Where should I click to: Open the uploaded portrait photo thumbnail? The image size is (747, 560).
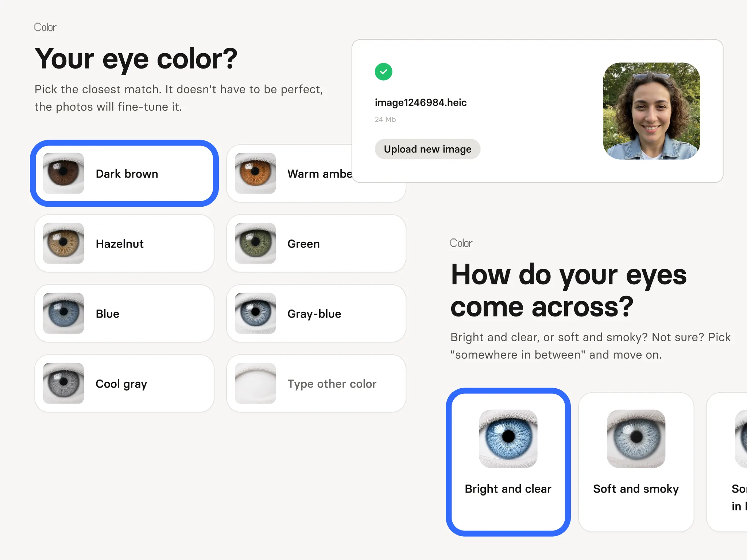tap(651, 111)
